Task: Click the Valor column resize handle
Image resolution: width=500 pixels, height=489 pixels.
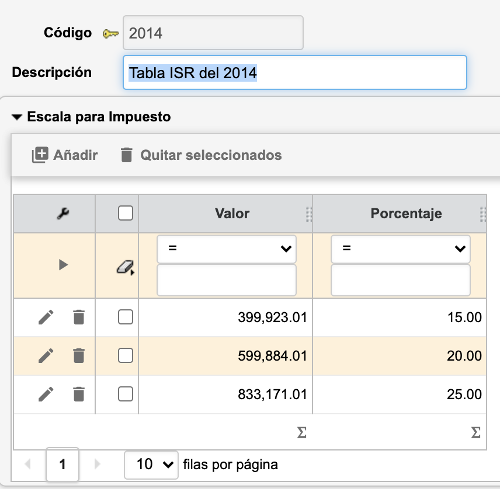Action: pyautogui.click(x=309, y=214)
